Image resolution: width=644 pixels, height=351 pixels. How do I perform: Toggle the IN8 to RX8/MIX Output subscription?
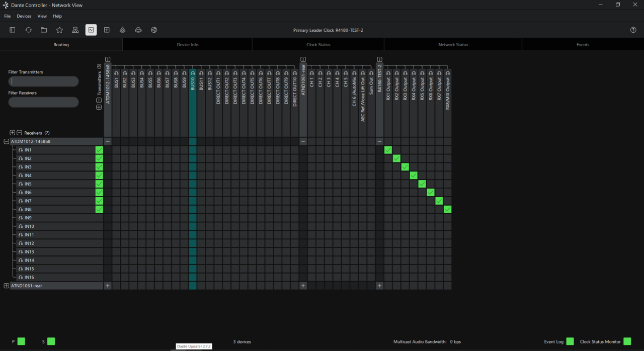pyautogui.click(x=448, y=209)
